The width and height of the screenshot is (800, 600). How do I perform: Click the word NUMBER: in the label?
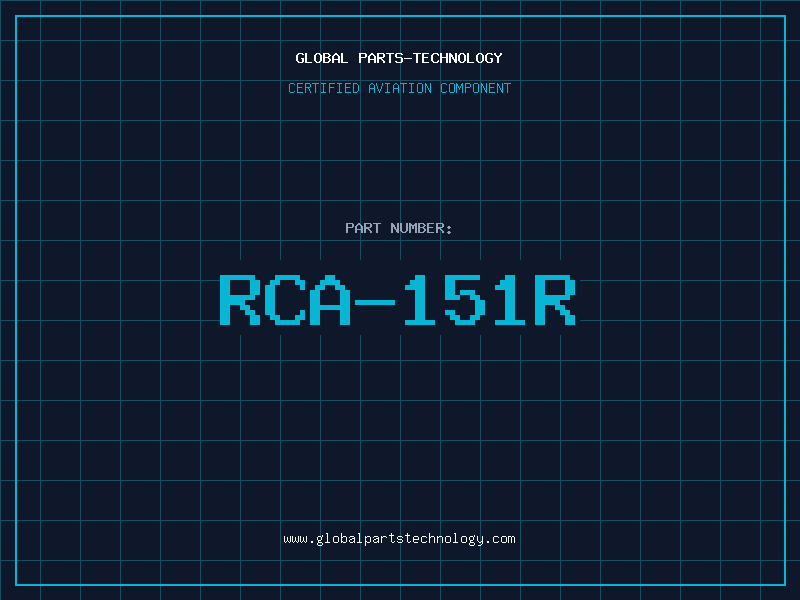(x=422, y=228)
